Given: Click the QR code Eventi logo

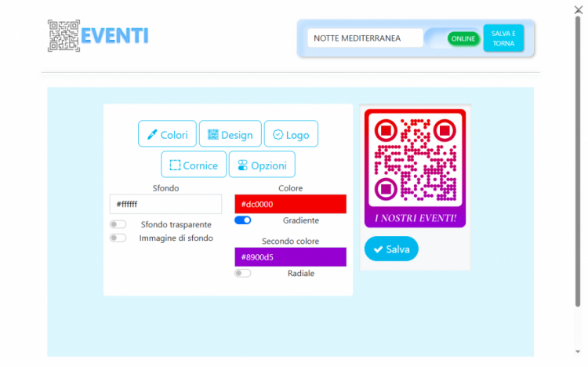Looking at the screenshot, I should coord(98,36).
